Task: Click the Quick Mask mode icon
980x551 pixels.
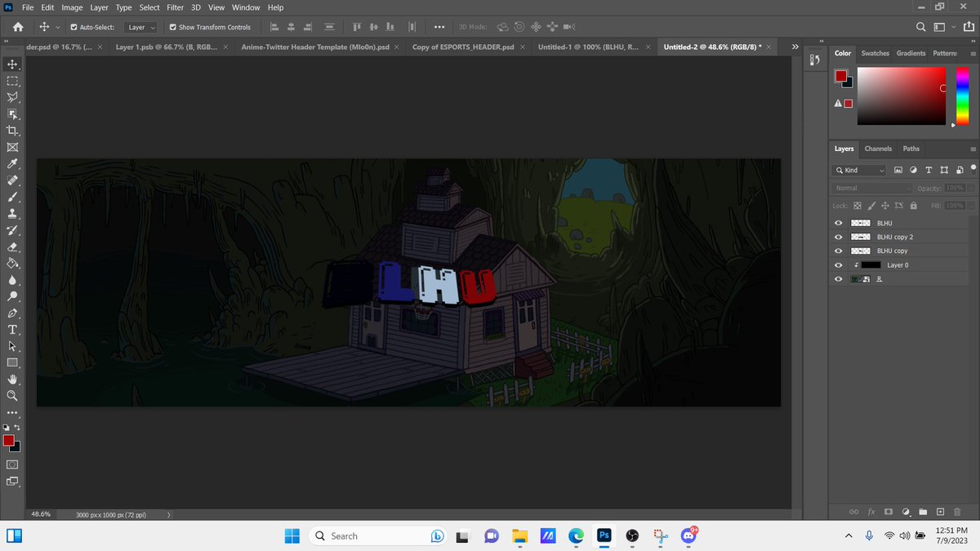Action: 13,464
